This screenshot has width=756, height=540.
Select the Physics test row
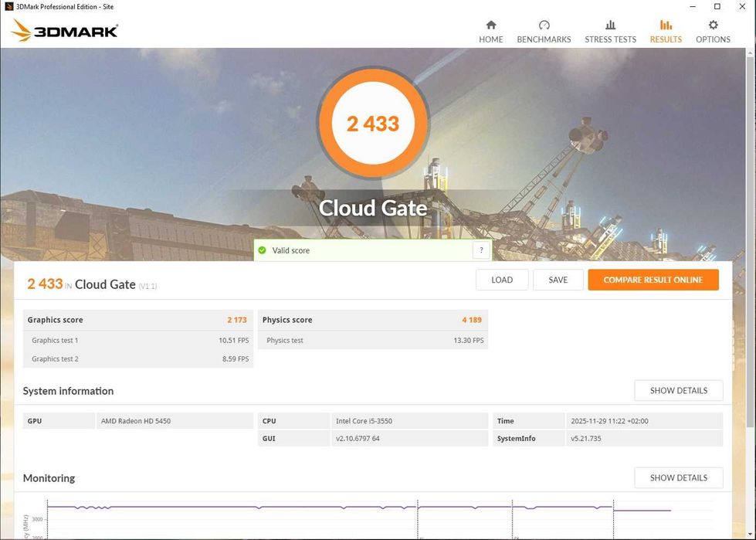[373, 341]
